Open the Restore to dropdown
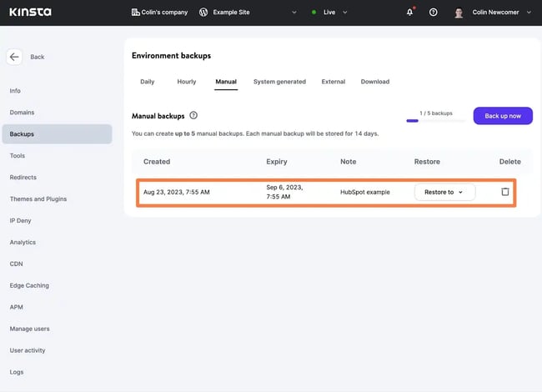Viewport: 542px width, 392px height. click(x=445, y=192)
